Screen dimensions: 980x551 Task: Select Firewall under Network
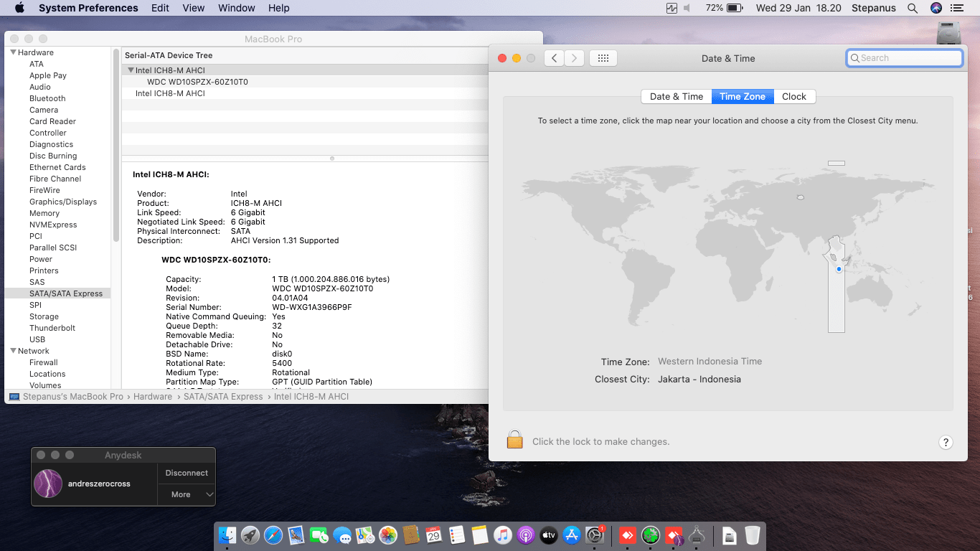coord(44,362)
